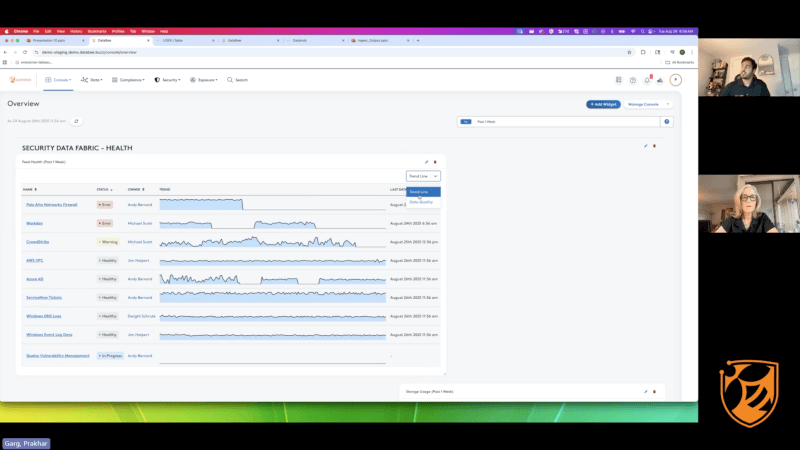This screenshot has height=450, width=800.
Task: Click the blue help icon beside time filter
Action: click(x=666, y=121)
